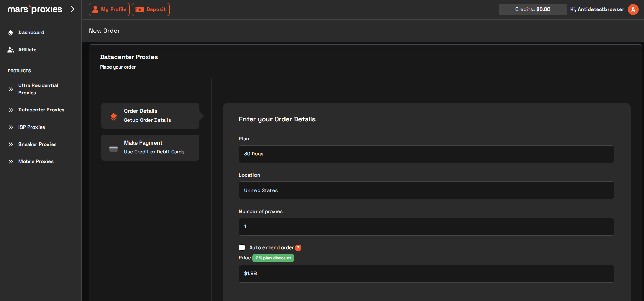Go to Datacenter Proxies in sidebar
The image size is (644, 301).
coord(41,110)
